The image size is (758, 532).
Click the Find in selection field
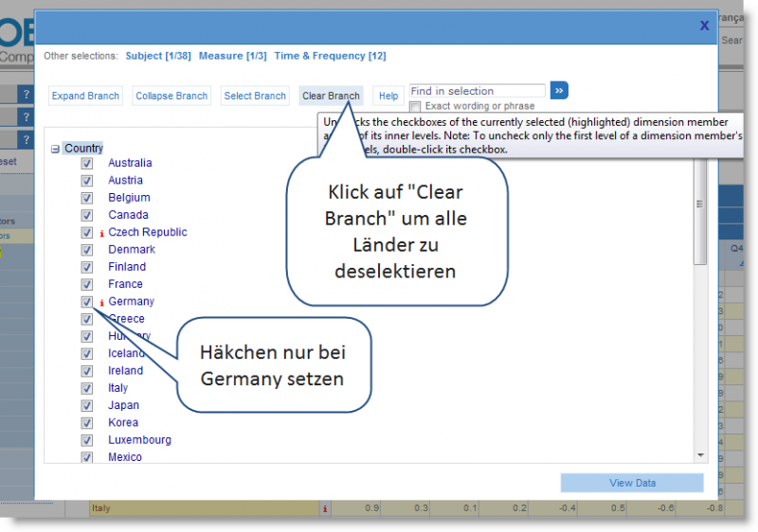[x=477, y=91]
